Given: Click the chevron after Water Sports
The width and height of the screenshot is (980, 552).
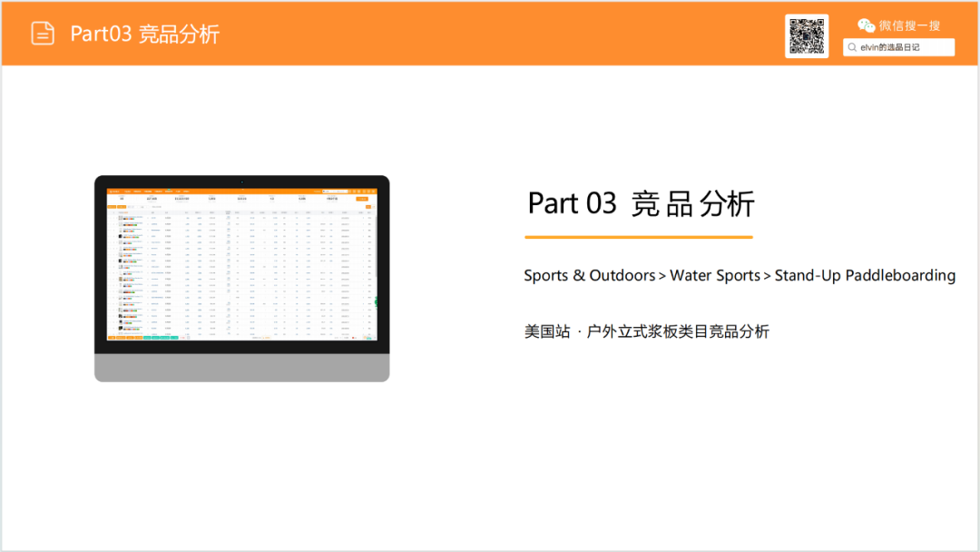Looking at the screenshot, I should coord(767,276).
